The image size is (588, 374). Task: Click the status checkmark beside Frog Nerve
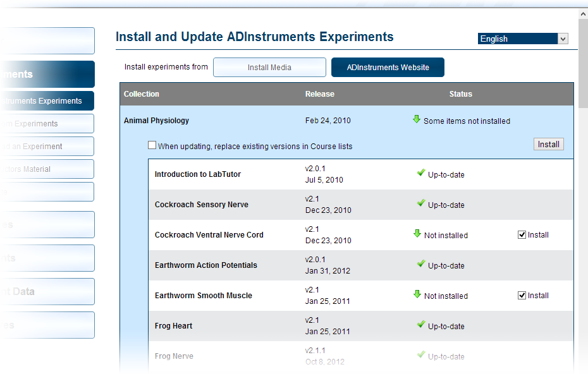click(421, 354)
